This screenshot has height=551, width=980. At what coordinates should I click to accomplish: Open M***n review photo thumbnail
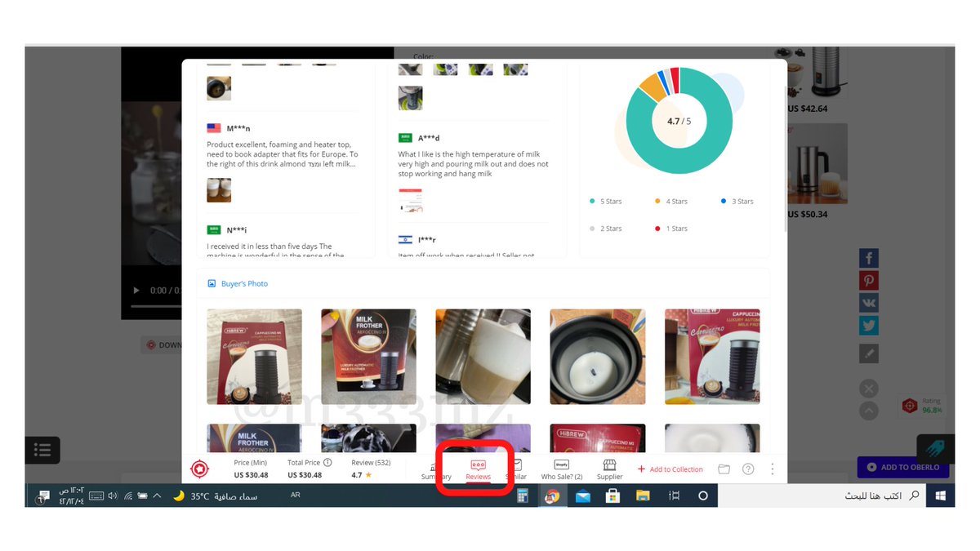[219, 190]
